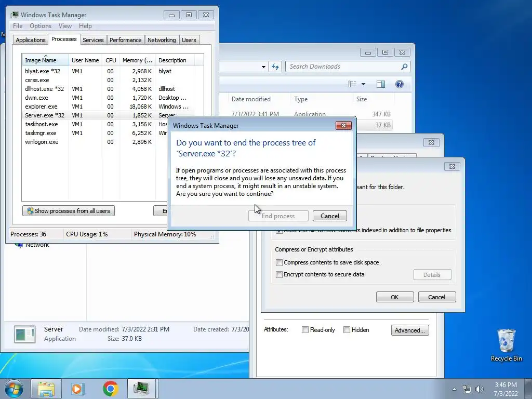Open the Windows Start menu orb
Screen dimensions: 532x399
(14, 389)
